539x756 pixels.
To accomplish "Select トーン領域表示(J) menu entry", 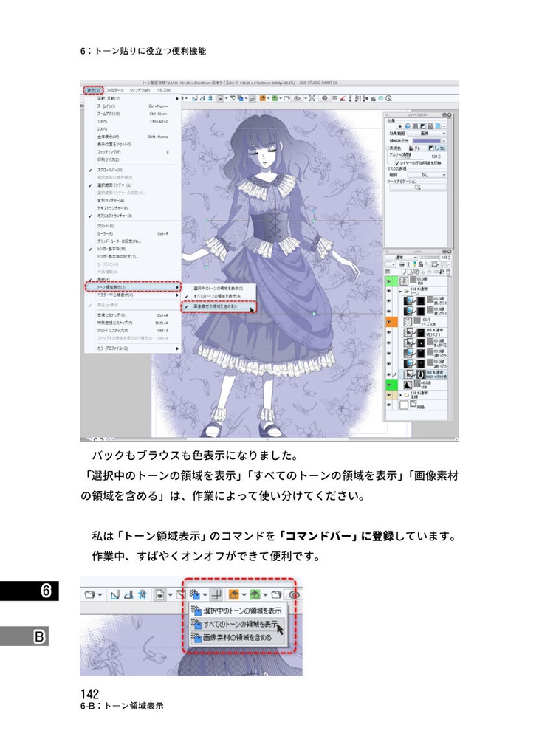I will click(x=133, y=287).
